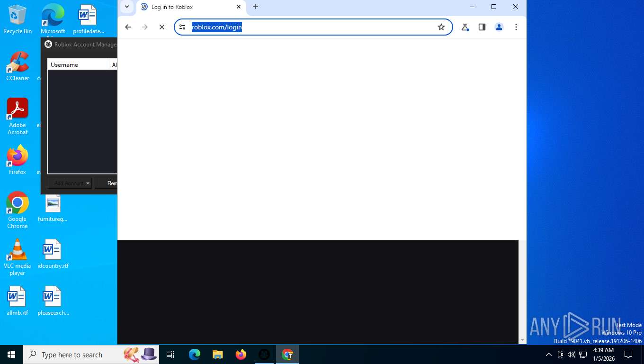Viewport: 644px width, 364px height.
Task: Toggle Chrome's side panel
Action: click(x=482, y=27)
